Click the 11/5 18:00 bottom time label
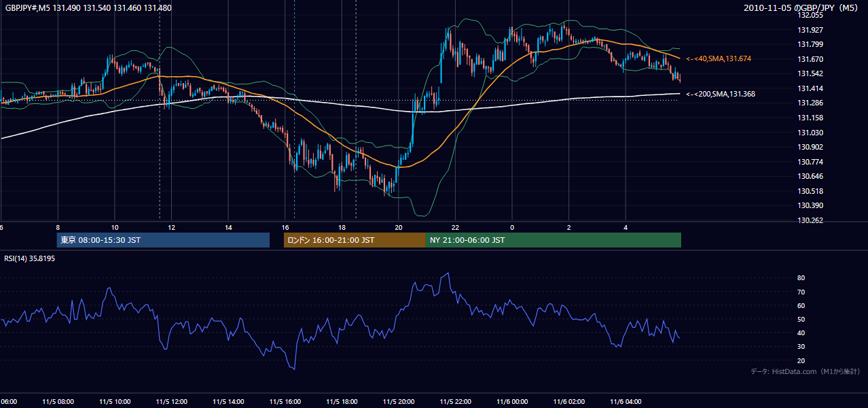This screenshot has width=868, height=408. 342,402
